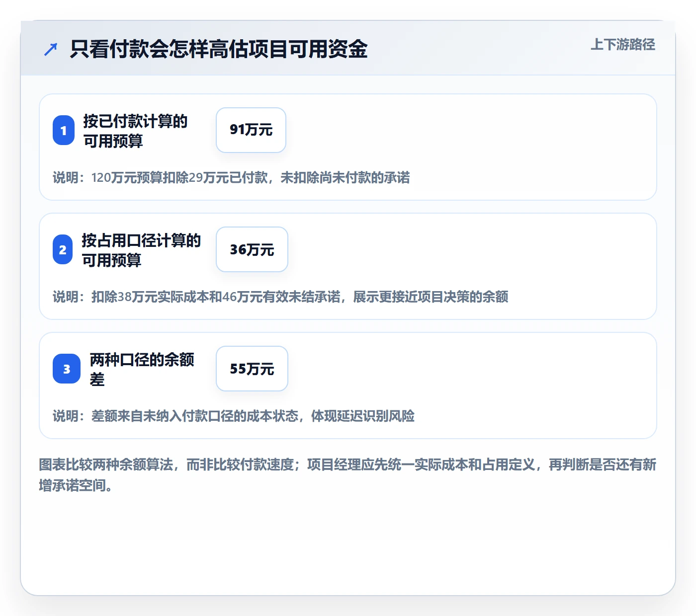This screenshot has height=616, width=696.
Task: Click the note mentioning 120万元预算扣除29万元已付款
Action: [231, 177]
